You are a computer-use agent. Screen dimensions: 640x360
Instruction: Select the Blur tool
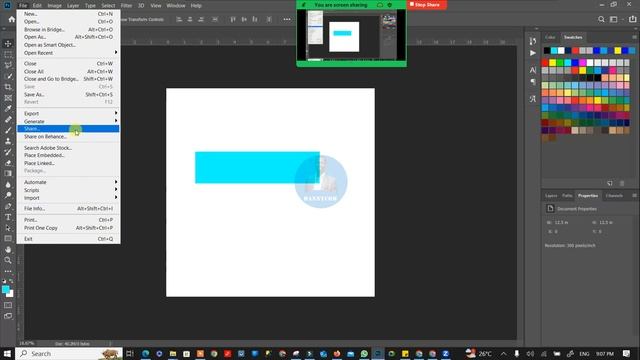pyautogui.click(x=8, y=184)
